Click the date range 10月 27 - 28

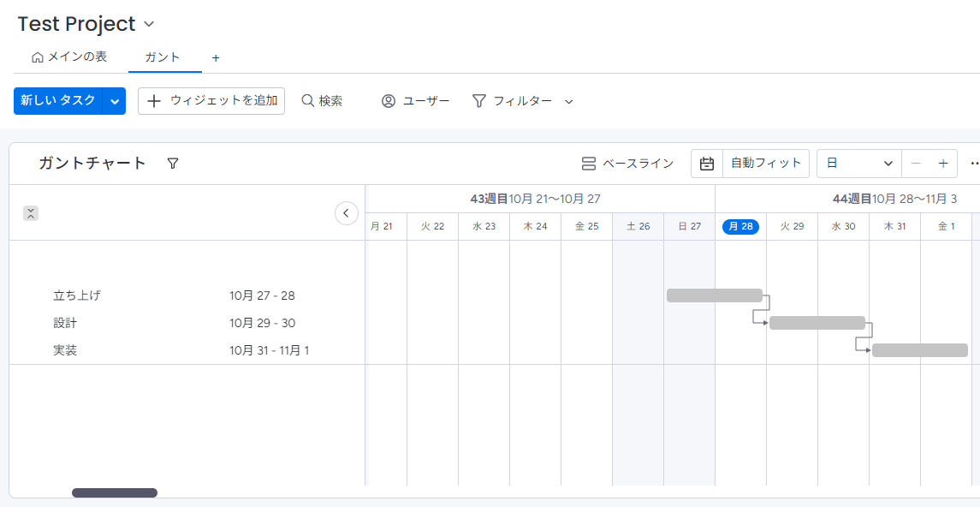262,295
